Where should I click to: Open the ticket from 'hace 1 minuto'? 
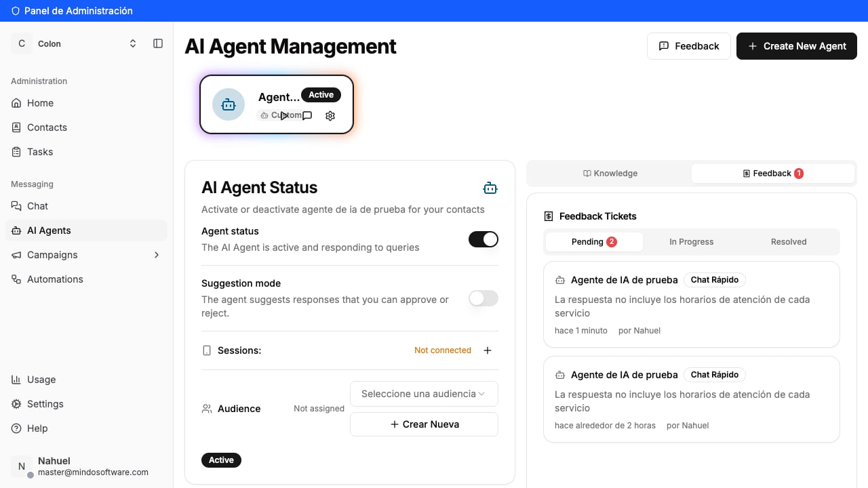click(692, 304)
